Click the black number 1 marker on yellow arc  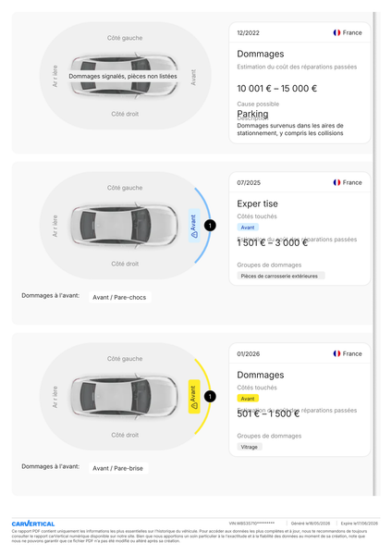(x=210, y=397)
